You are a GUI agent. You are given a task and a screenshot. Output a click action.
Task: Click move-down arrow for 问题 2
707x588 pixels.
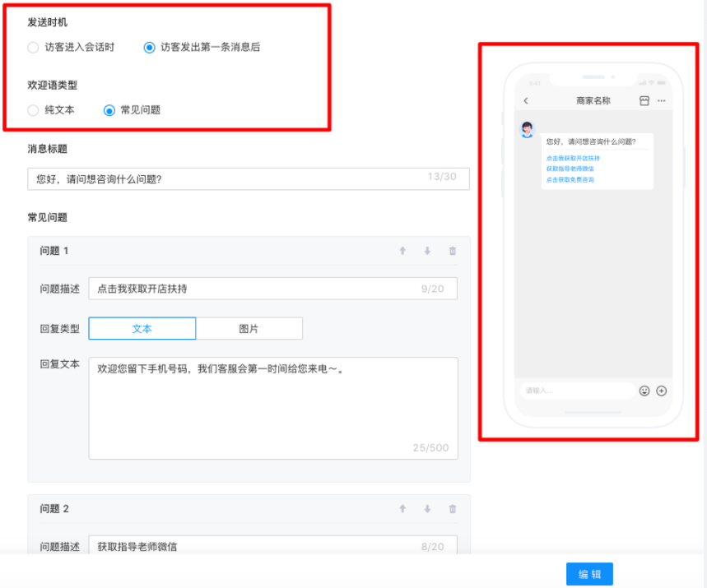click(427, 509)
